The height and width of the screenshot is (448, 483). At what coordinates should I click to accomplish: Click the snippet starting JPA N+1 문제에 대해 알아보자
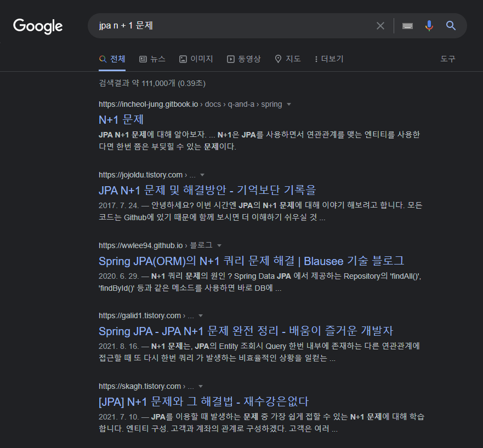point(259,141)
